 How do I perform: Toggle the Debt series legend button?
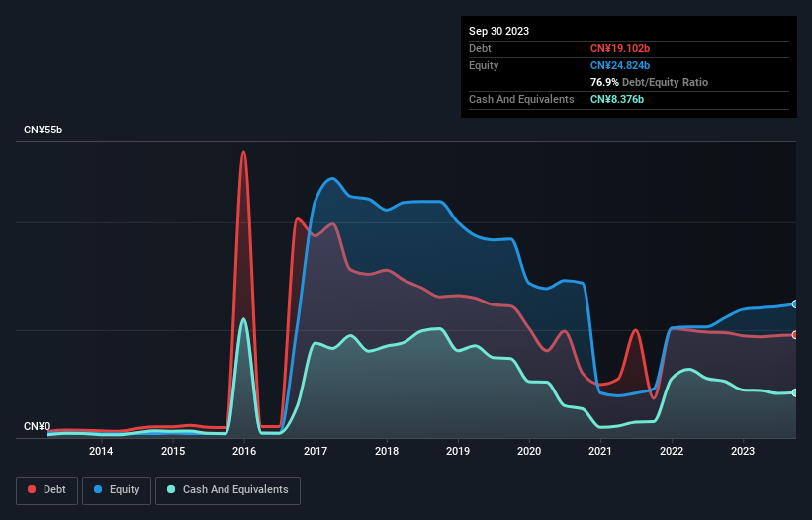click(x=47, y=490)
